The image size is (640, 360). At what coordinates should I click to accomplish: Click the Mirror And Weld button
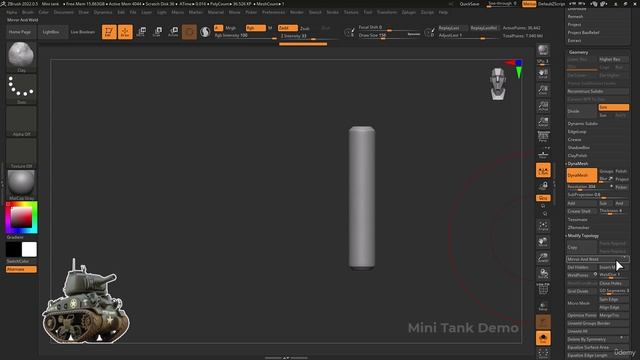[598, 259]
